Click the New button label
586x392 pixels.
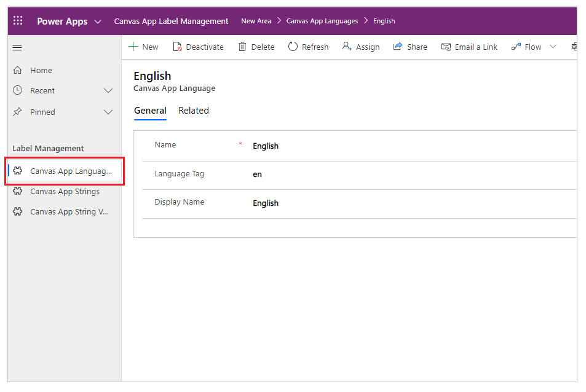coord(150,47)
